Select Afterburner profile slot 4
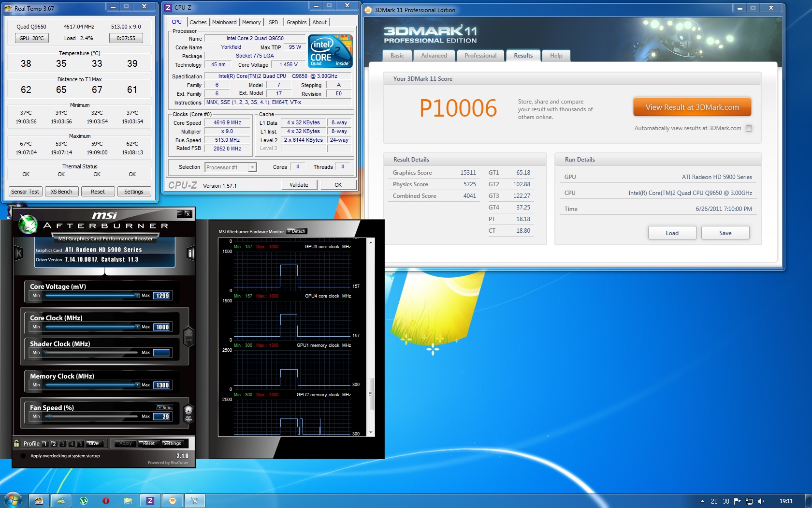812x508 pixels. coord(72,443)
